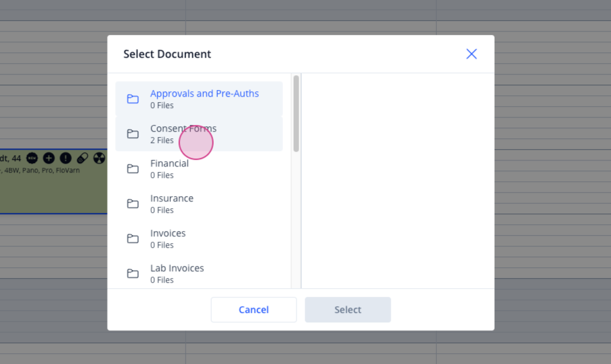Click the first black circle icon after 44
Screen dimensions: 611x364
[x=32, y=158]
